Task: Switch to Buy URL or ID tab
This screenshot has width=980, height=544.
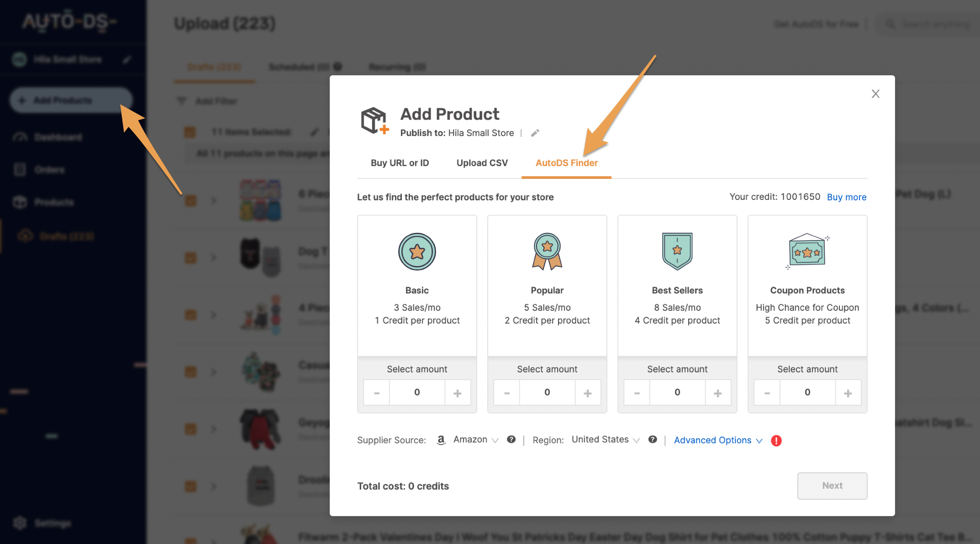Action: click(x=400, y=163)
